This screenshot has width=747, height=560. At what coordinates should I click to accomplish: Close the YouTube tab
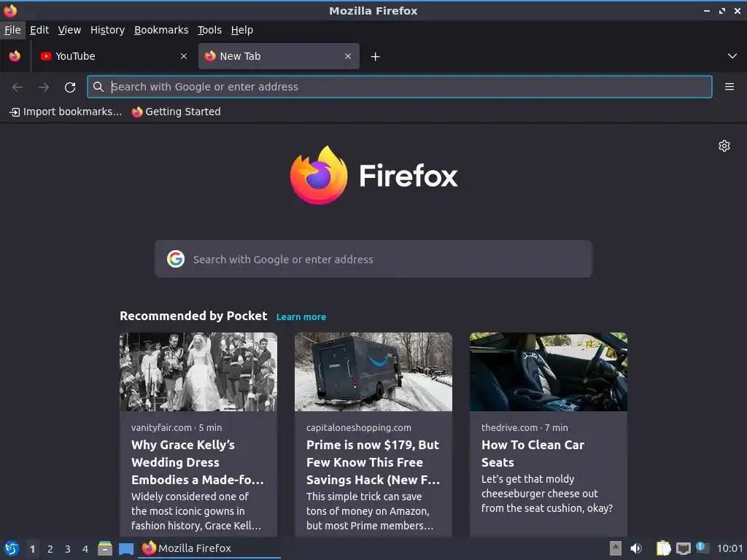183,56
